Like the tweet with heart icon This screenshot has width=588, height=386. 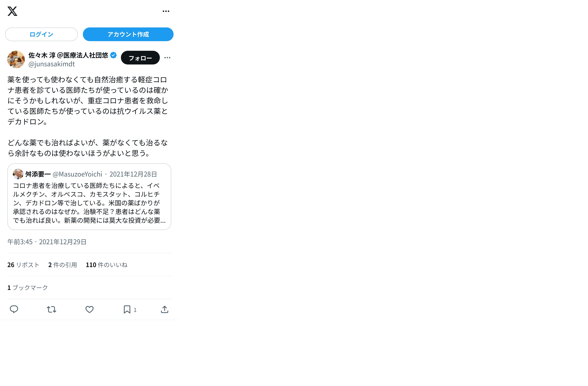89,309
